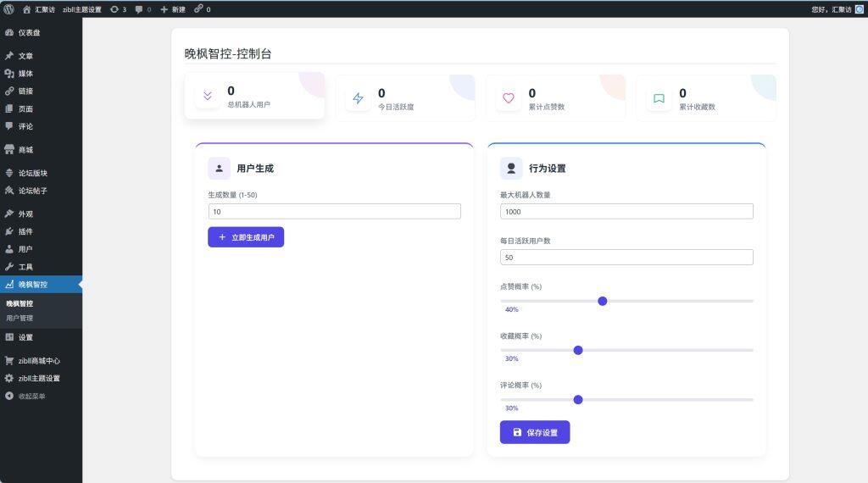The height and width of the screenshot is (483, 868).
Task: Click the 立即生成用户 button
Action: pyautogui.click(x=246, y=236)
